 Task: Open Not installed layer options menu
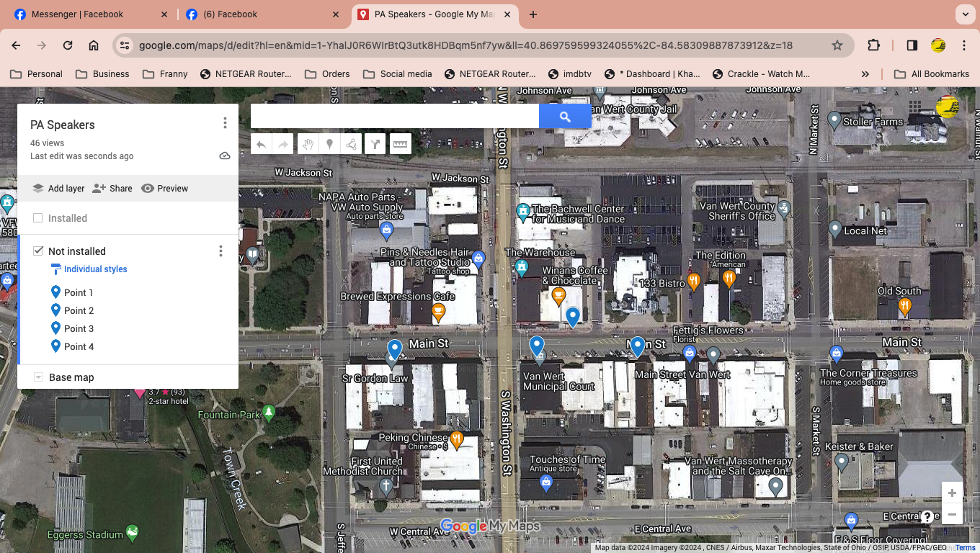[220, 251]
